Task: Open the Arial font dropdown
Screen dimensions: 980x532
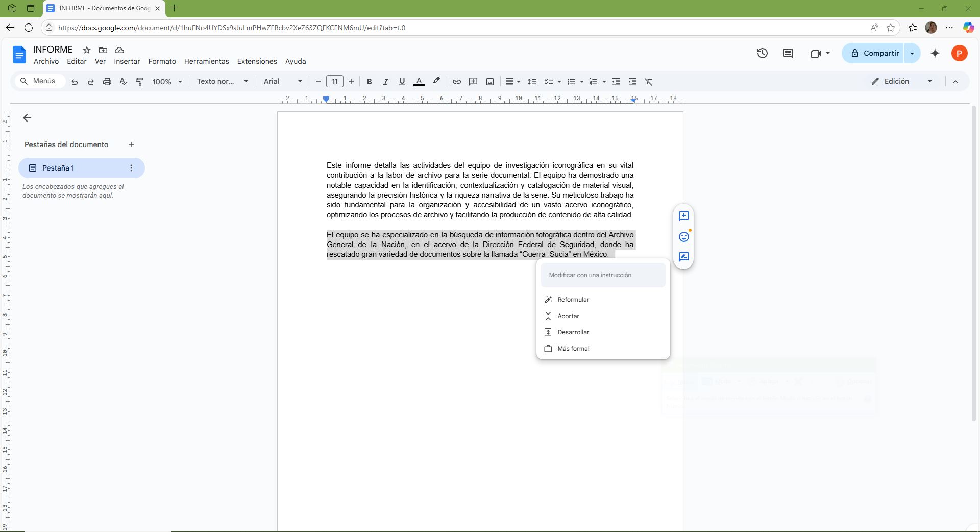Action: (283, 82)
